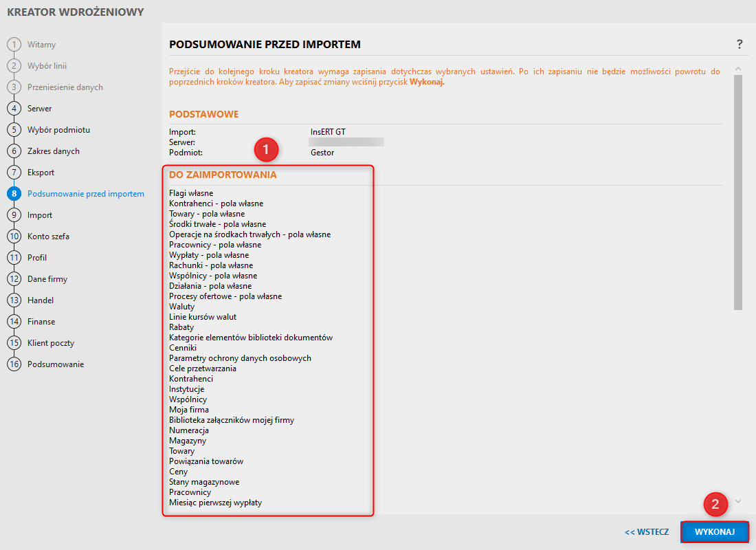Click the blurred Serwer value field
Image resolution: width=756 pixels, height=550 pixels.
[346, 142]
